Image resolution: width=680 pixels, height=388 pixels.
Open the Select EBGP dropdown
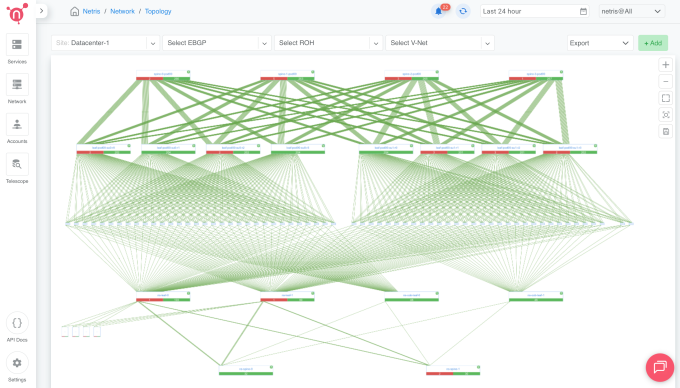point(217,43)
